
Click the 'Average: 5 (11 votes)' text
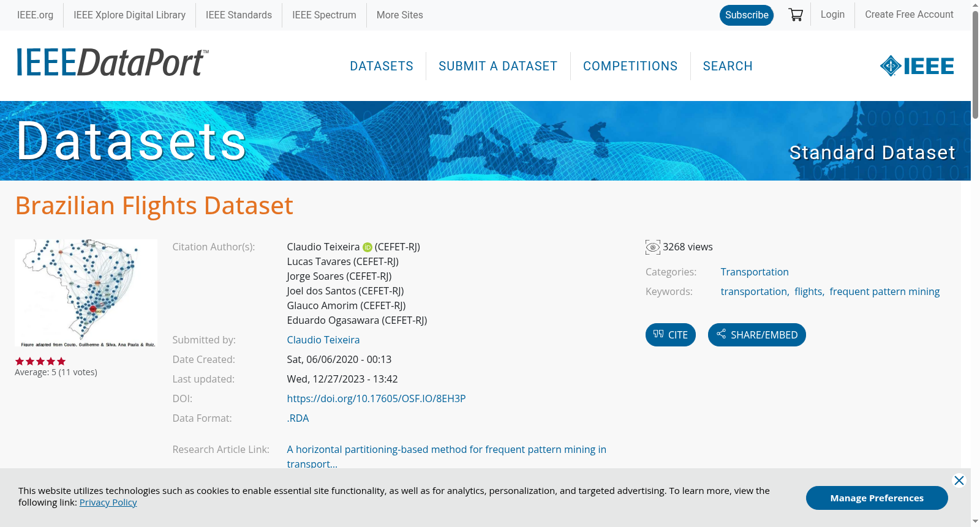56,372
